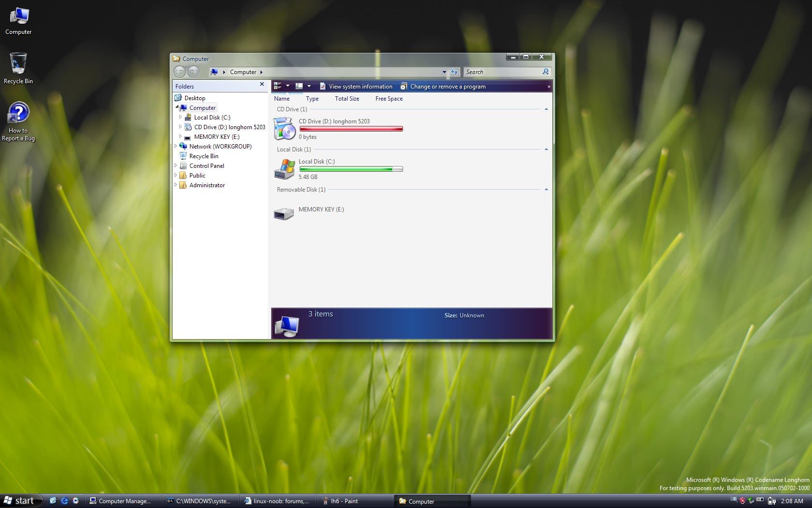Screen dimensions: 812x508
Task: Sort by Free Space column header
Action: tap(389, 99)
